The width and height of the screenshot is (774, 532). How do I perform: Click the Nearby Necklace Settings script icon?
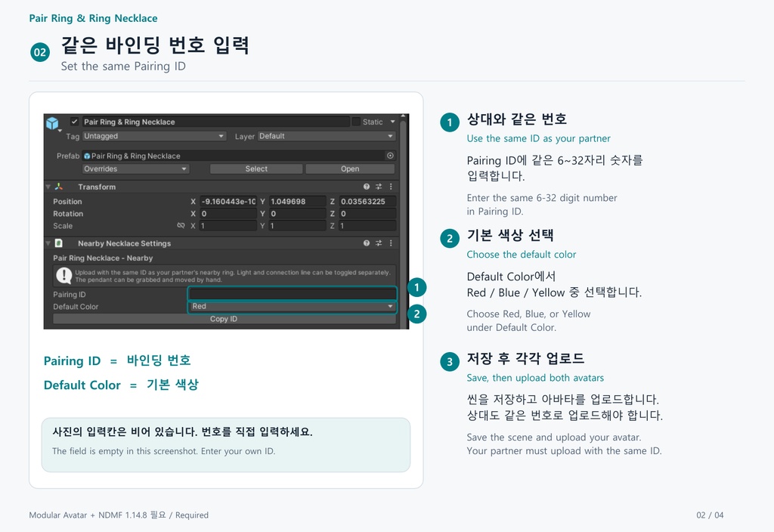[x=59, y=243]
